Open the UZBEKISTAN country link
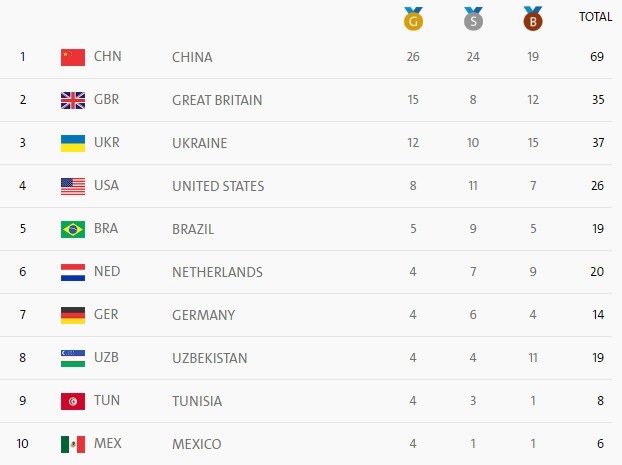 coord(210,358)
